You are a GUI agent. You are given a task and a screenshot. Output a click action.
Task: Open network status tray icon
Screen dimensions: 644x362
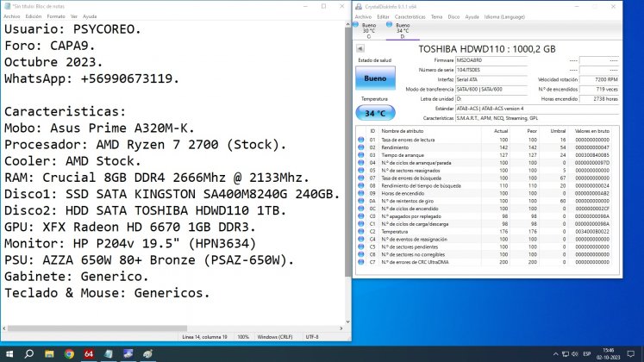(x=566, y=353)
